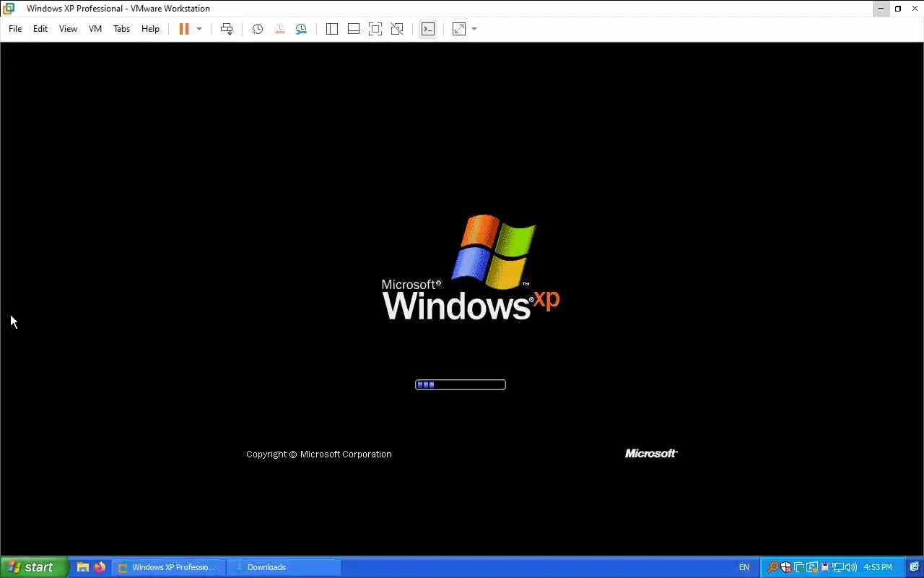Click inside the Windows XP logo

pyautogui.click(x=471, y=267)
